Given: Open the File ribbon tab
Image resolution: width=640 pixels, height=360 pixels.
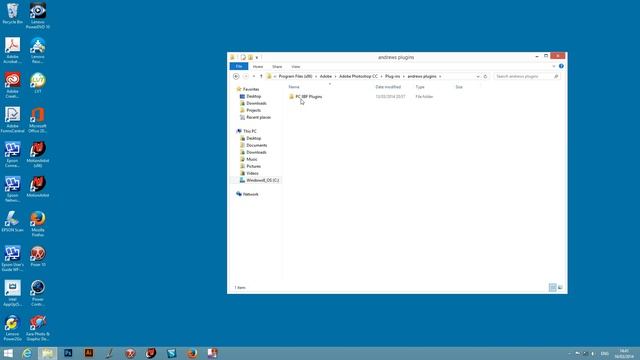Looking at the screenshot, I should point(239,66).
